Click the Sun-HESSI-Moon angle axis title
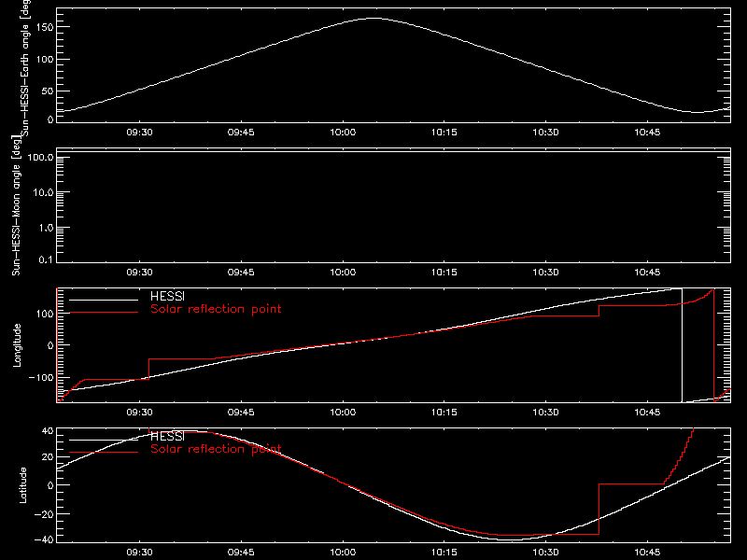The image size is (747, 560). [16, 205]
